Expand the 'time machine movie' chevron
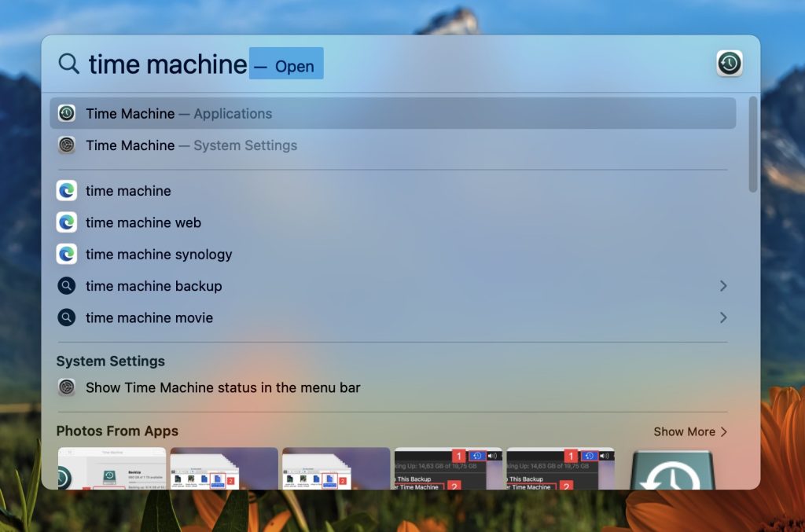This screenshot has width=805, height=532. pyautogui.click(x=724, y=317)
